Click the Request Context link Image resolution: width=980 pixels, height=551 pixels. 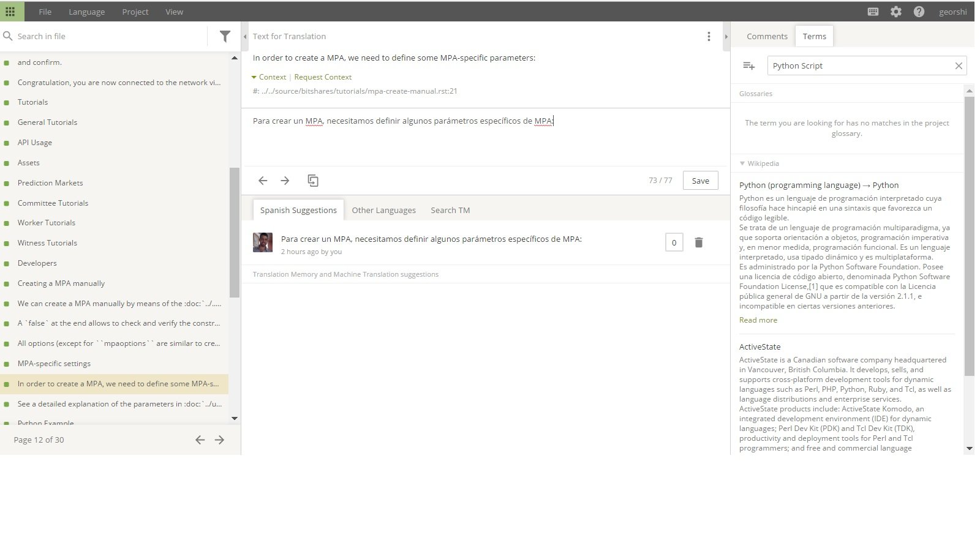[x=323, y=77]
